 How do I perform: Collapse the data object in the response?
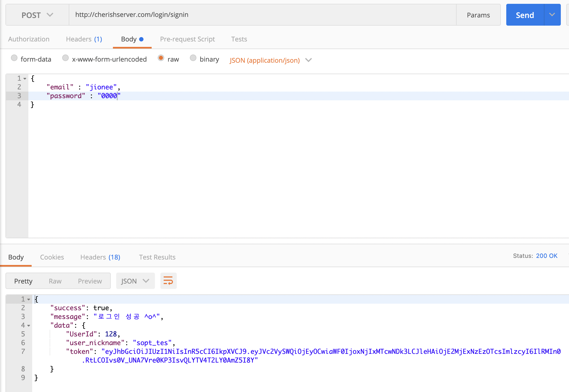pos(29,325)
